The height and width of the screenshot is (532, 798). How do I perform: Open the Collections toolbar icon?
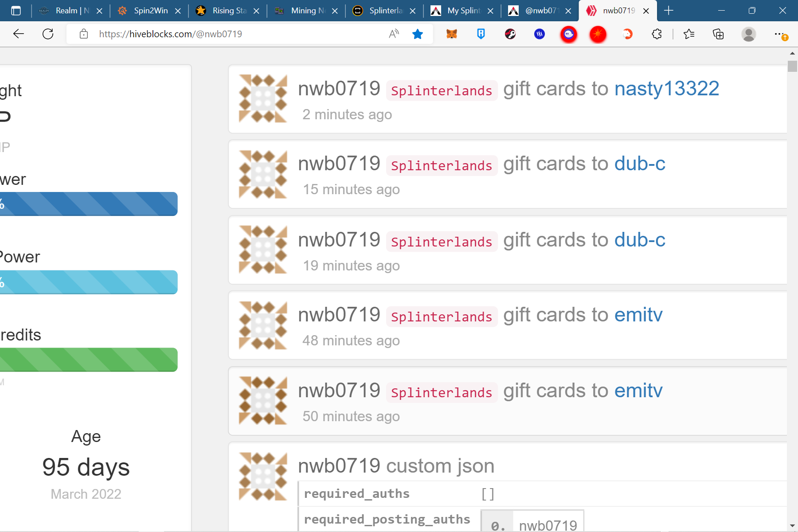pos(718,34)
